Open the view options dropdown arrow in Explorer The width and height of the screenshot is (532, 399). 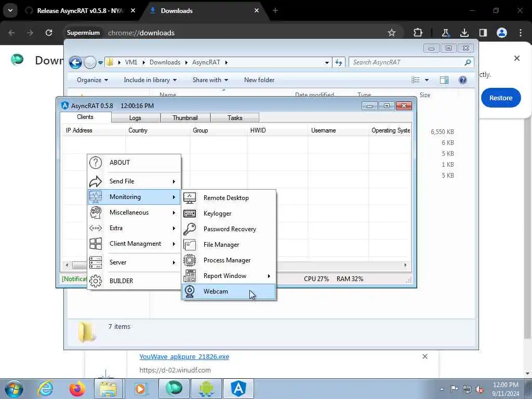tap(427, 80)
